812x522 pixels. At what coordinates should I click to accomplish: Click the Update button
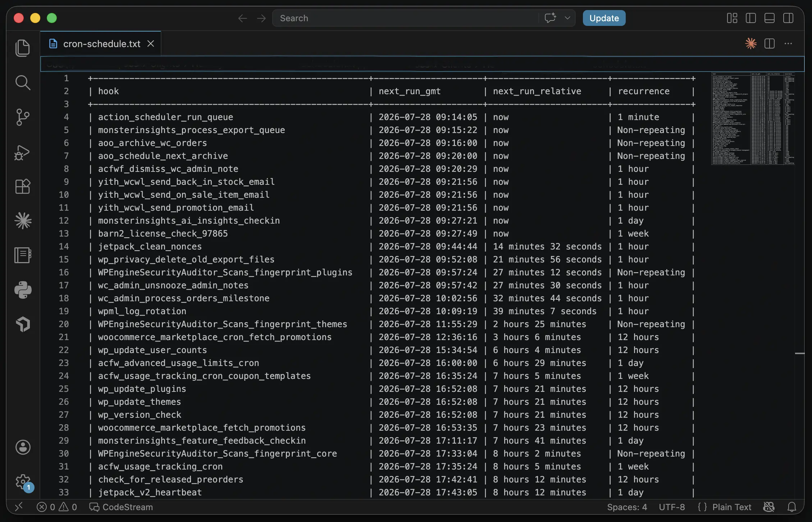604,18
